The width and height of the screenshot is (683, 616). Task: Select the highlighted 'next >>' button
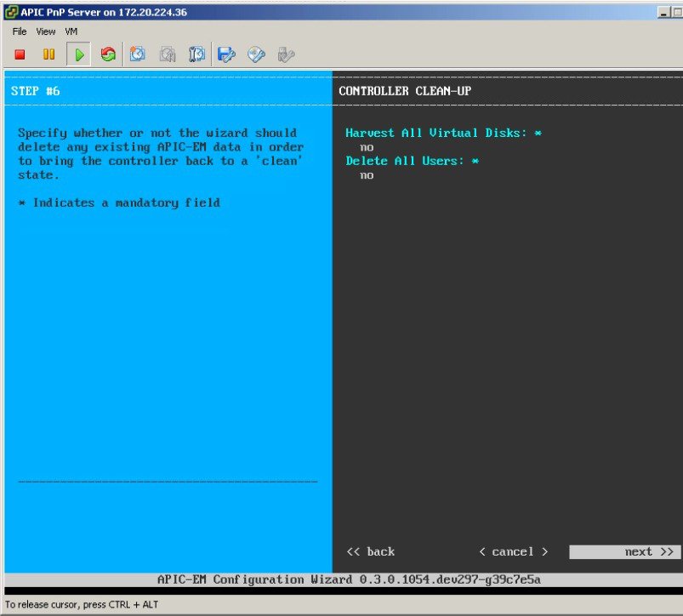click(x=624, y=551)
